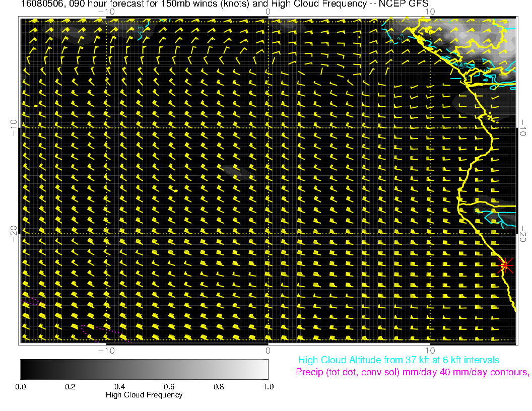Screen dimensions: 532x411
Task: Click the colorbar tick label '0.6'
Action: click(x=169, y=387)
